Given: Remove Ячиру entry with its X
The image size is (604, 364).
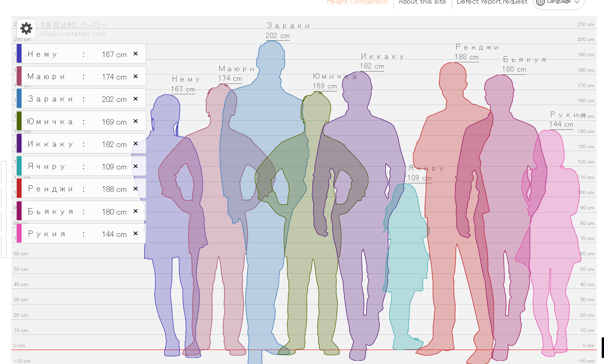Looking at the screenshot, I should click(x=135, y=166).
